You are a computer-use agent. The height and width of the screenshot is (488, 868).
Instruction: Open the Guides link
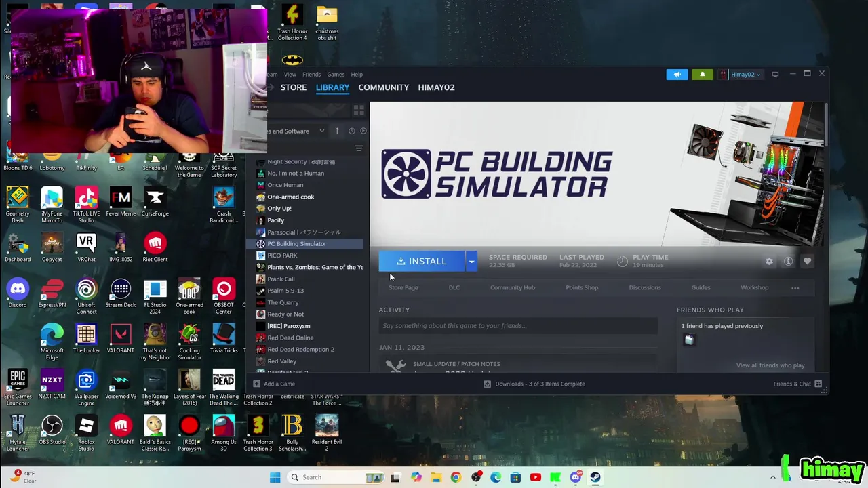(701, 288)
